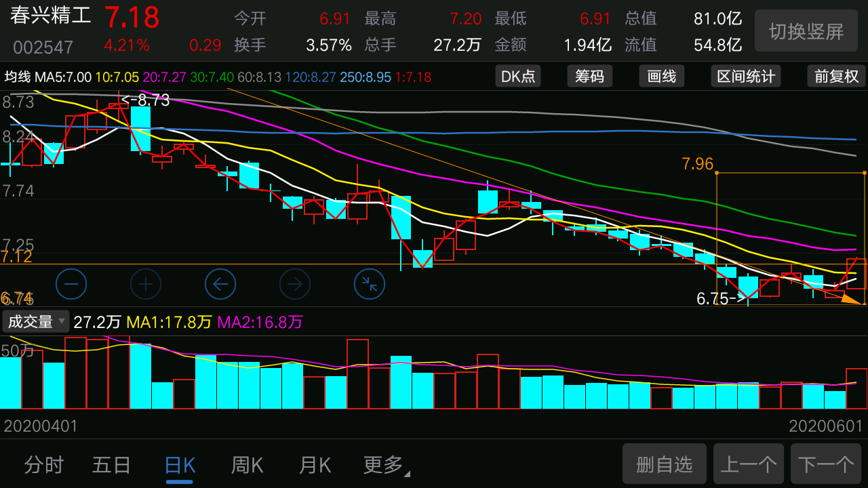The image size is (868, 488).
Task: Click stock name 春兴精工
Action: (52, 16)
